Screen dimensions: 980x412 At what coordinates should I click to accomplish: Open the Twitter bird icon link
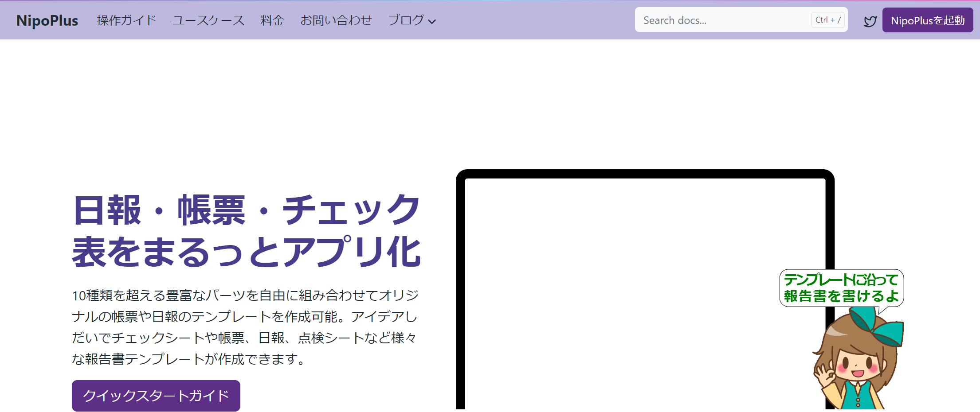870,21
